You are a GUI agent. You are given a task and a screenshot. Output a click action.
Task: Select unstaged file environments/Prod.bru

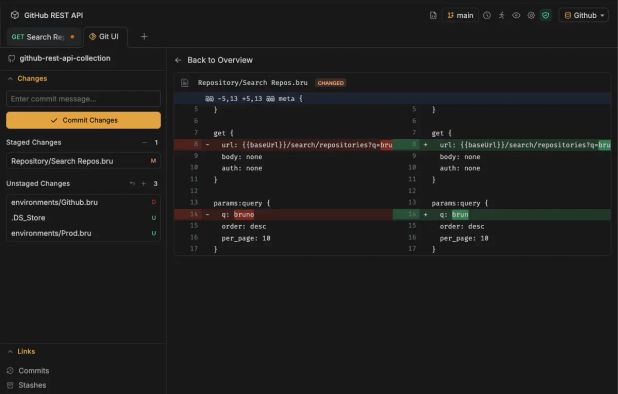pyautogui.click(x=83, y=233)
